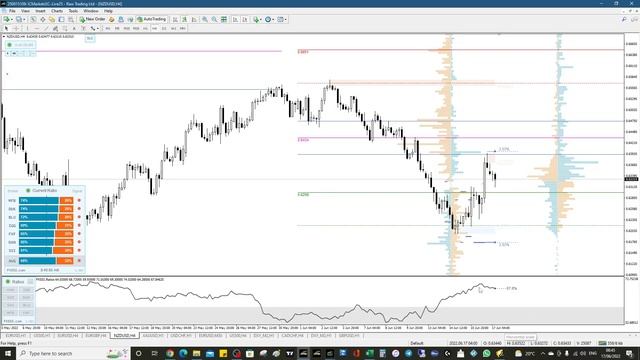The width and height of the screenshot is (640, 360).
Task: Open the Periods clock icon
Action: tap(268, 19)
